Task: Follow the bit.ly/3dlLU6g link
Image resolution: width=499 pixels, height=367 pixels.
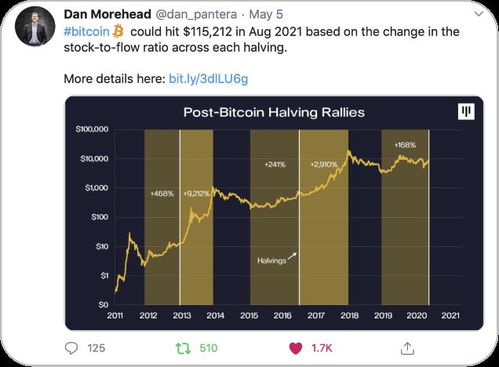Action: (208, 79)
